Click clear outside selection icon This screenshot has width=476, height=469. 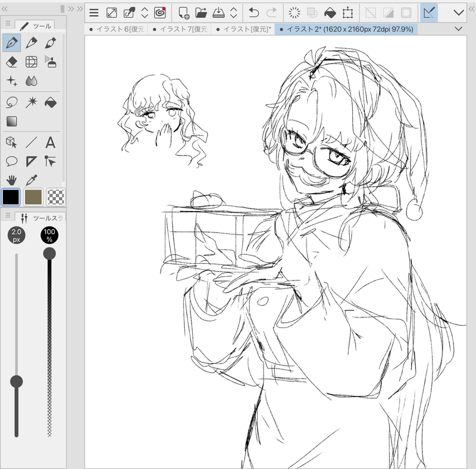pos(312,12)
